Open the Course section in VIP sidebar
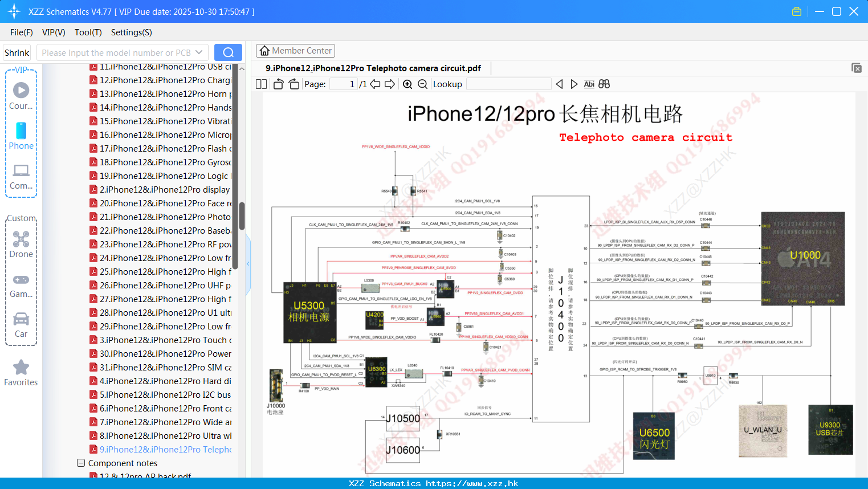Viewport: 868px width, 489px height. (x=21, y=96)
